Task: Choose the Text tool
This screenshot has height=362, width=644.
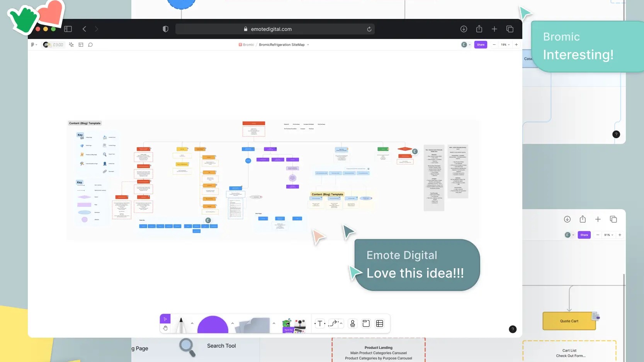Action: pos(320,324)
